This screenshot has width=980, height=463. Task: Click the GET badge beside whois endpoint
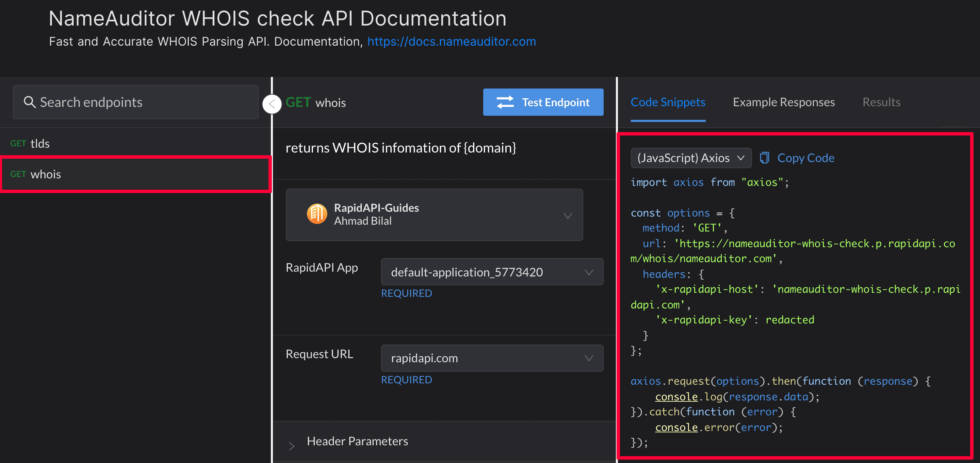pyautogui.click(x=18, y=174)
